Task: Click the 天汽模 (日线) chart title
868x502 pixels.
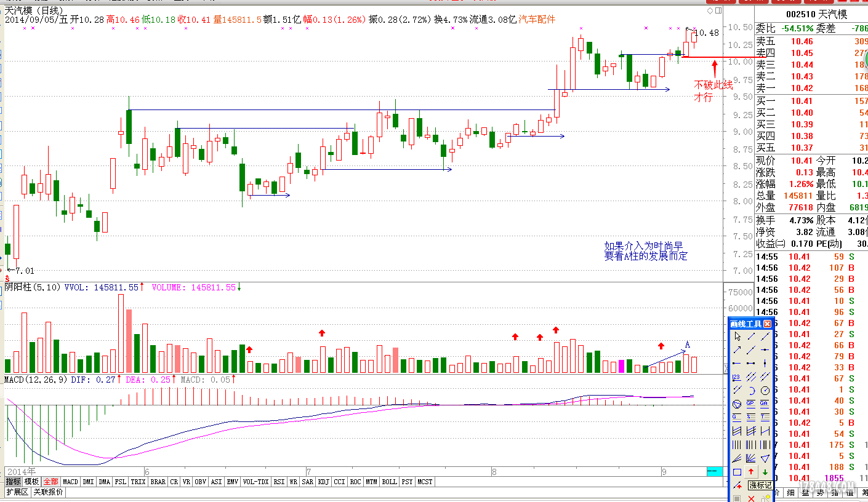Action: coord(34,10)
